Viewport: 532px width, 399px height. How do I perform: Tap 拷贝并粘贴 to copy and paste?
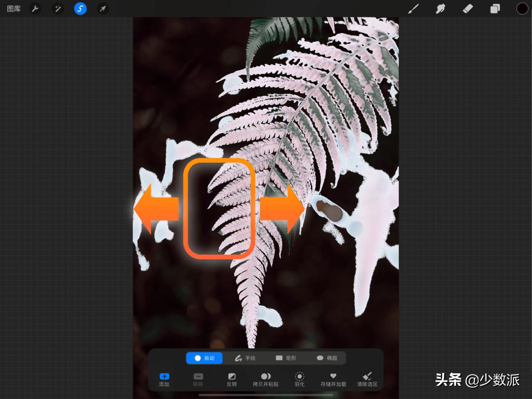(266, 379)
